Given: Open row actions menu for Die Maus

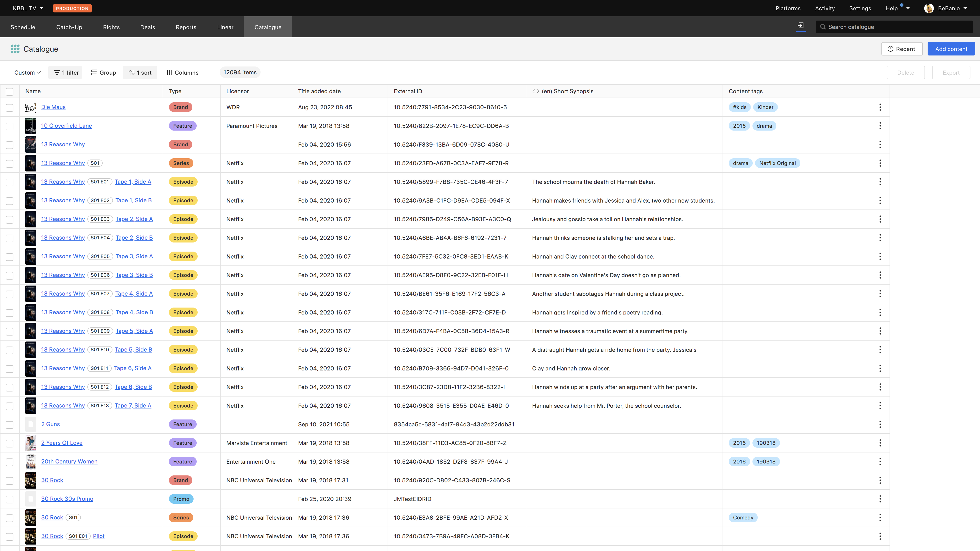Looking at the screenshot, I should [880, 107].
